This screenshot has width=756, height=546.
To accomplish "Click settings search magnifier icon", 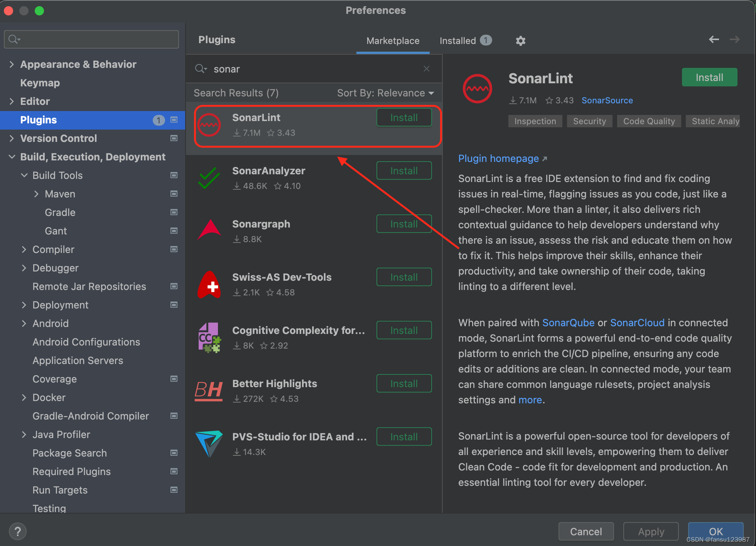I will click(x=14, y=39).
